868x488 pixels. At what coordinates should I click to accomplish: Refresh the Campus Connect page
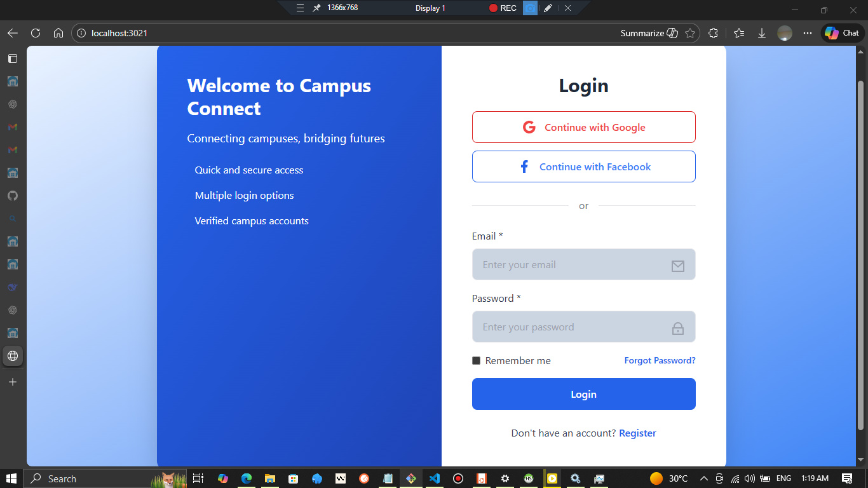pyautogui.click(x=36, y=32)
